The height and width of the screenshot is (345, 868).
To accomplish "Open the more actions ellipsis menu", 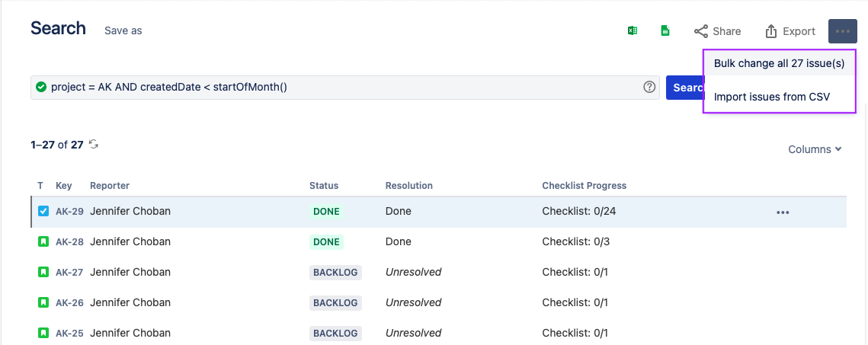I will 842,31.
